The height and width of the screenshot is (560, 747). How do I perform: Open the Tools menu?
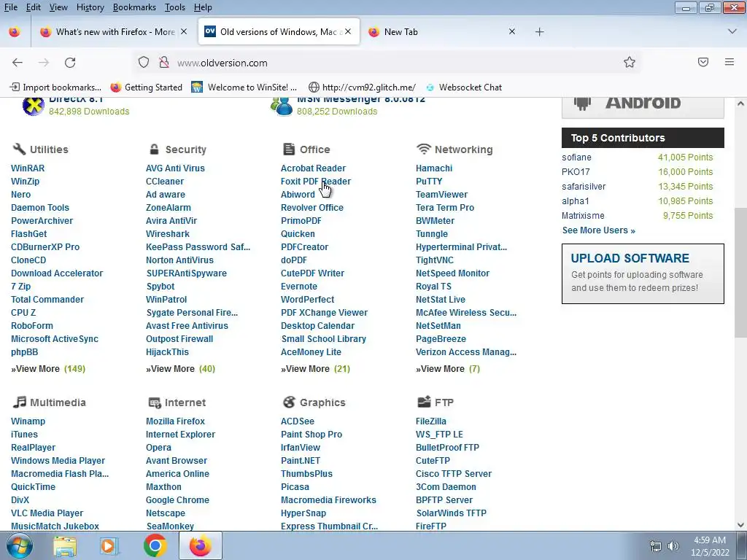tap(175, 7)
